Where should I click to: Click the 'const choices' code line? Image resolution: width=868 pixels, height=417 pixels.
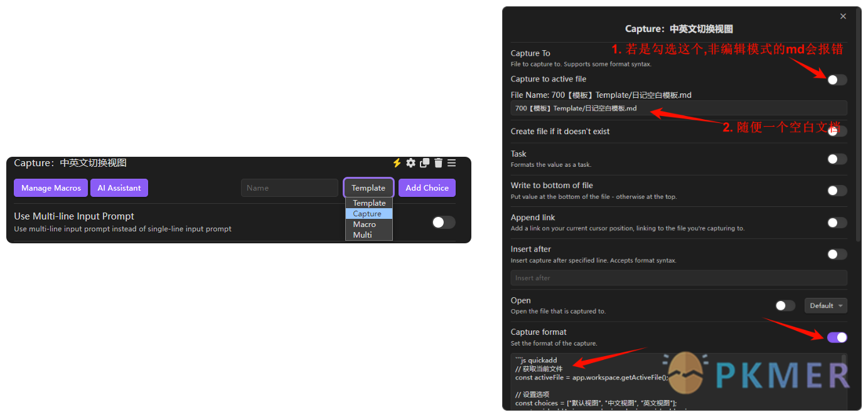point(596,403)
